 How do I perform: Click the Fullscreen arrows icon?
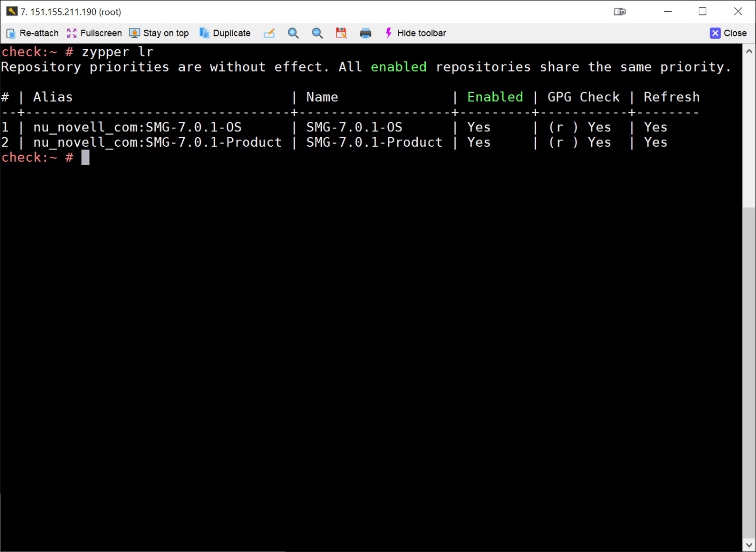72,33
